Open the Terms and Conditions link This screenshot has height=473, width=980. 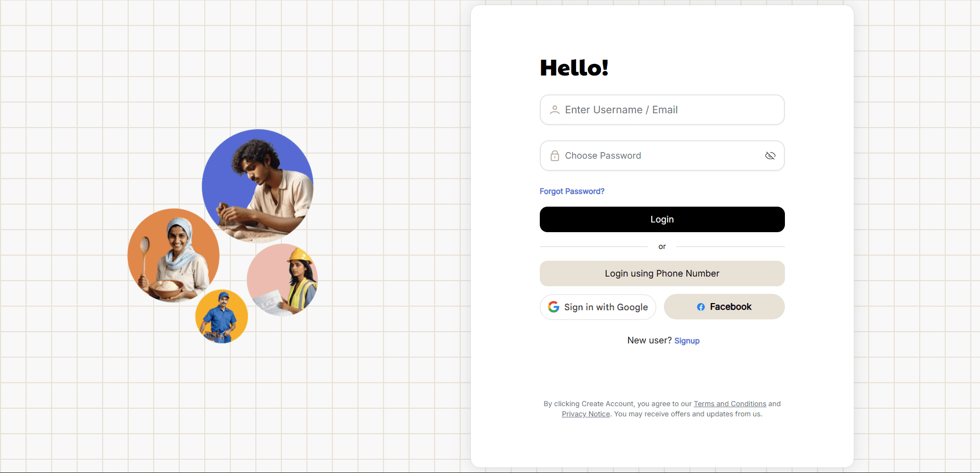coord(730,404)
